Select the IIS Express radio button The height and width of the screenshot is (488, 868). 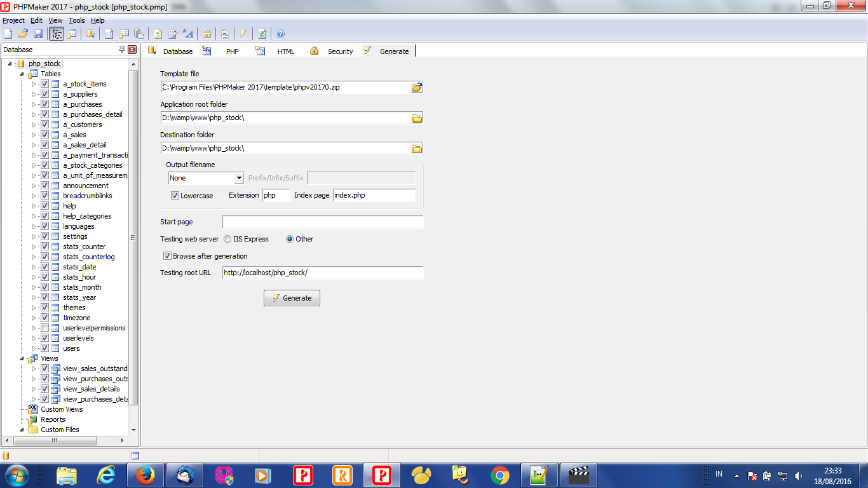tap(227, 239)
